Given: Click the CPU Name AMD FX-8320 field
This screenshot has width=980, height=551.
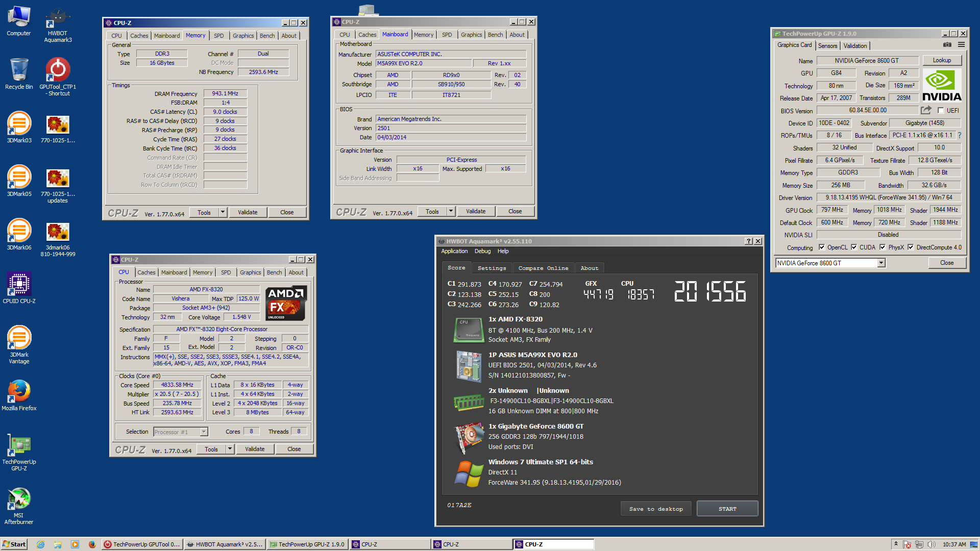Looking at the screenshot, I should (x=206, y=289).
